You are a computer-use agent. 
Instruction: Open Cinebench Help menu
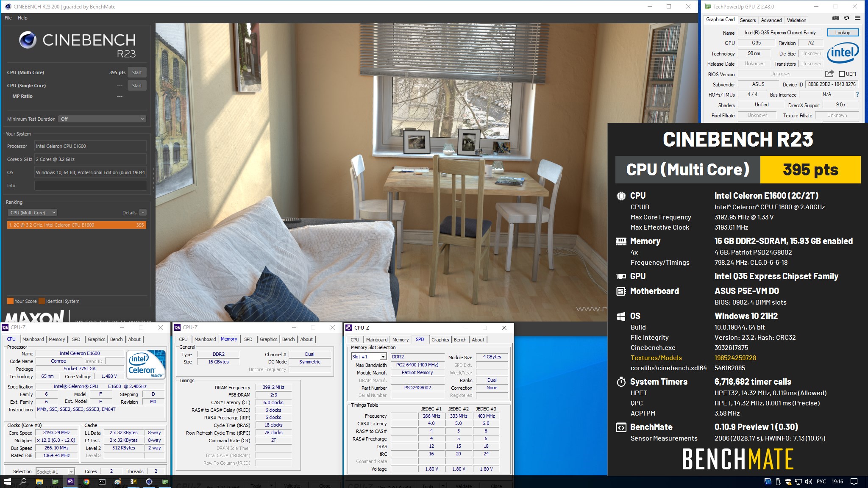22,18
